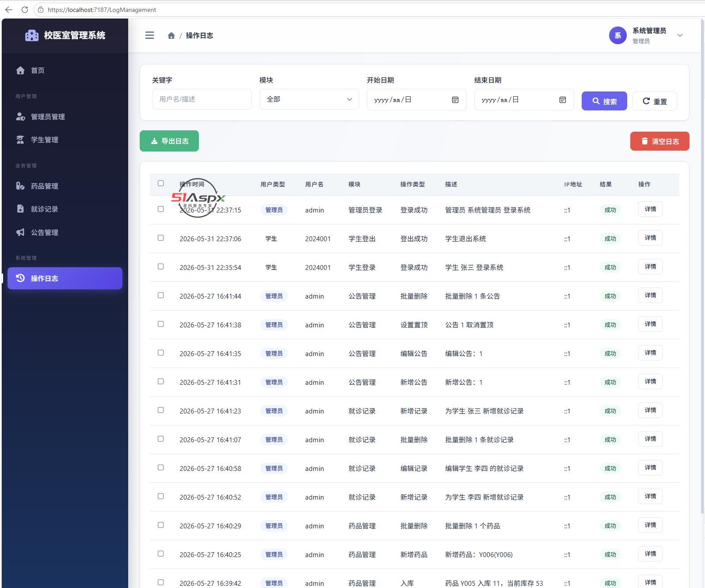Click 操作日志 breadcrumb text
Screen dimensions: 705x588
199,35
